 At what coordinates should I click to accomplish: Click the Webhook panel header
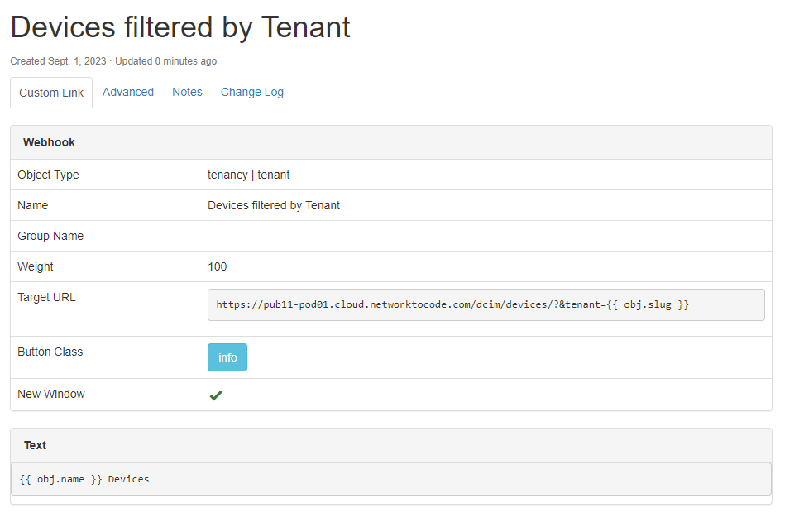(50, 142)
